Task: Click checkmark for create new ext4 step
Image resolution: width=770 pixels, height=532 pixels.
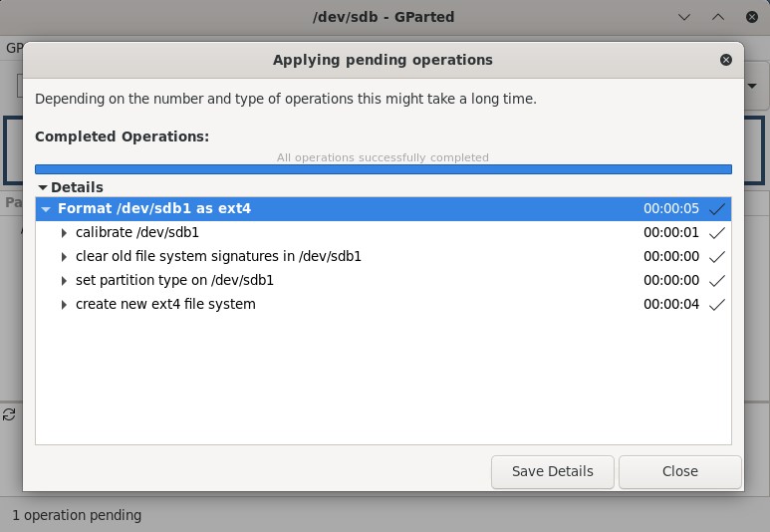Action: pos(717,305)
